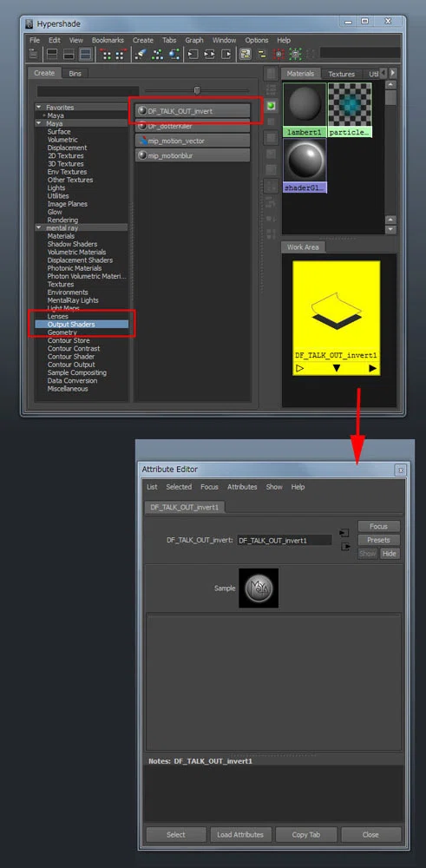426x868 pixels.
Task: Expand the Maya entry under Favorites
Action: tap(44, 115)
